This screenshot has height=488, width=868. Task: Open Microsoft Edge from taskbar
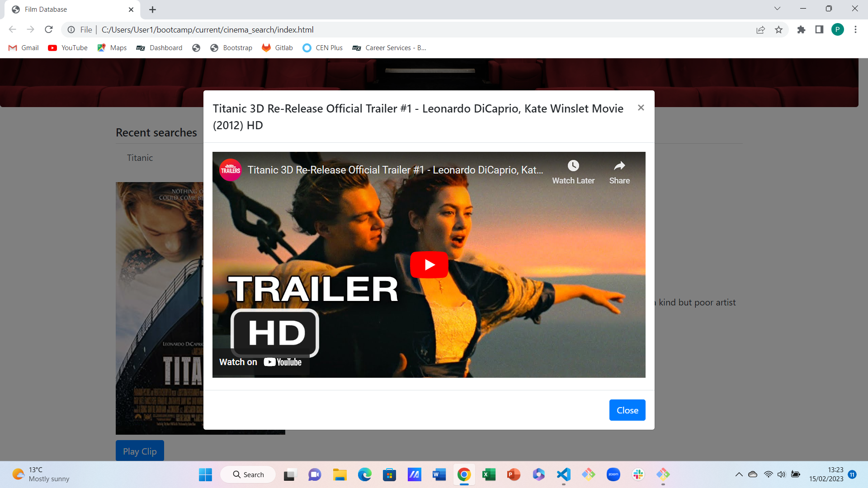(x=364, y=474)
